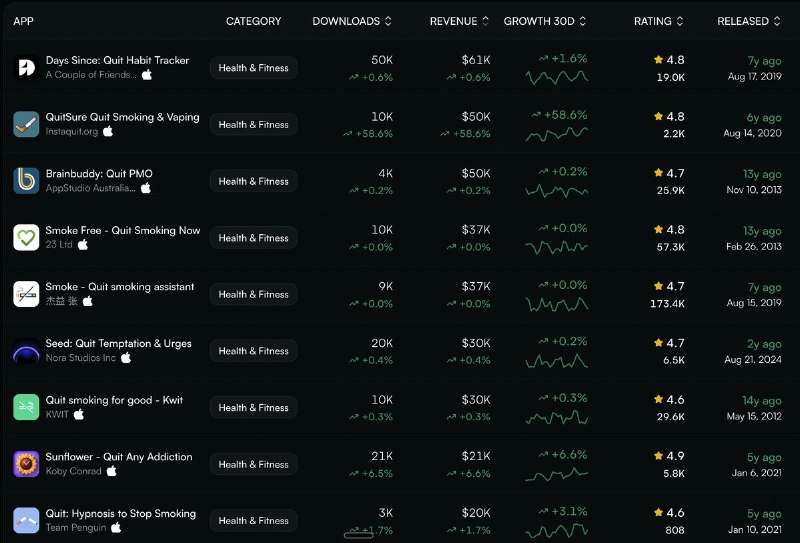View growth sparkline for QuitSure
The height and width of the screenshot is (543, 800).
[557, 134]
